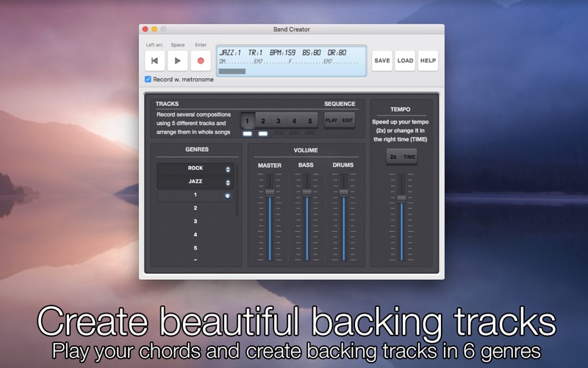The image size is (588, 368).
Task: Start playback with the play button
Action: point(178,61)
